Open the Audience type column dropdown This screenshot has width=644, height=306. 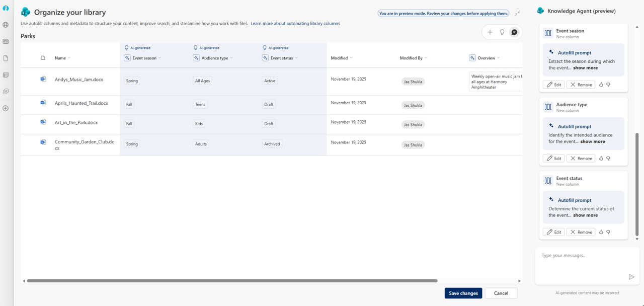[x=232, y=58]
